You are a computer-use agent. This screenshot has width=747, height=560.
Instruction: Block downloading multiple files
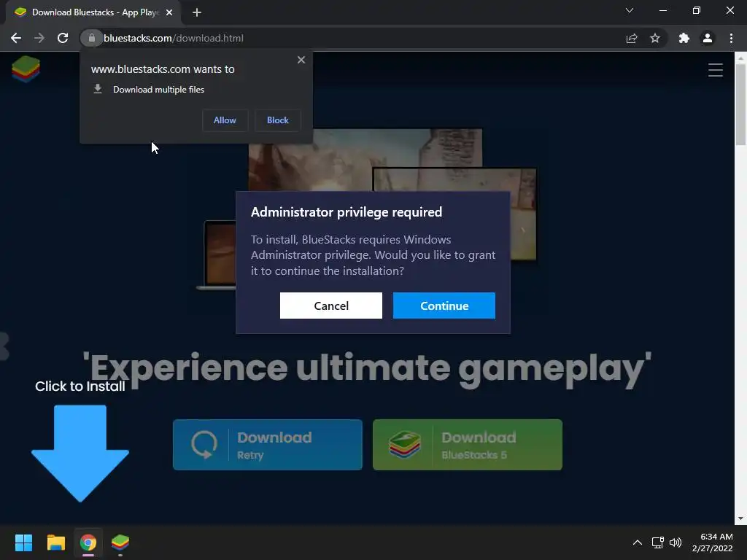pyautogui.click(x=278, y=120)
